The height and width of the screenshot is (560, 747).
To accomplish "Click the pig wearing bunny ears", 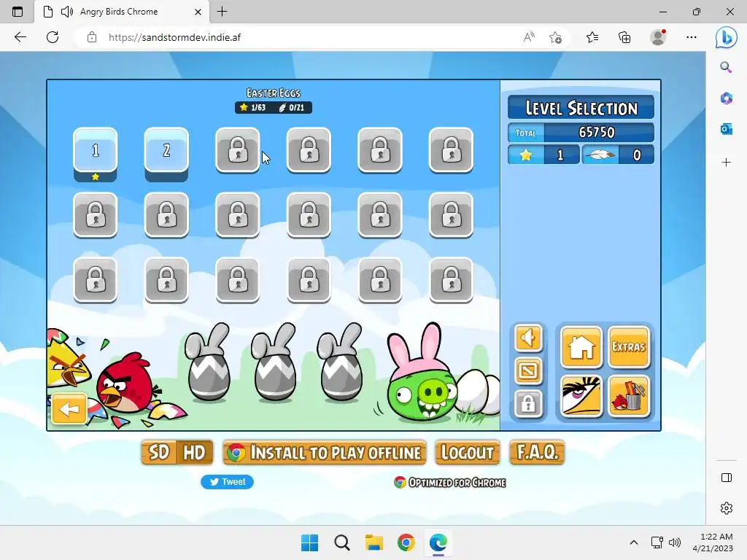I will pyautogui.click(x=422, y=374).
